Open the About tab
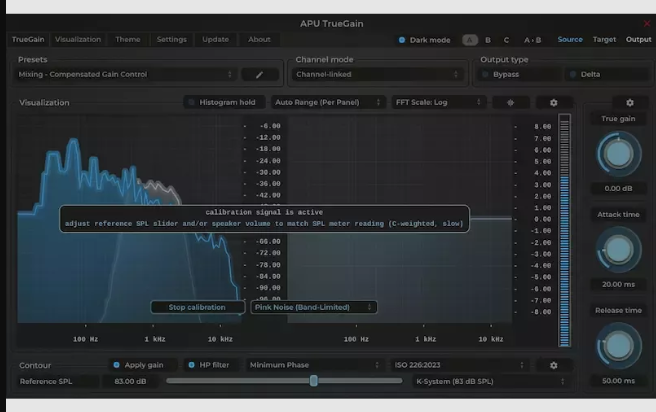Image resolution: width=656 pixels, height=412 pixels. (259, 39)
